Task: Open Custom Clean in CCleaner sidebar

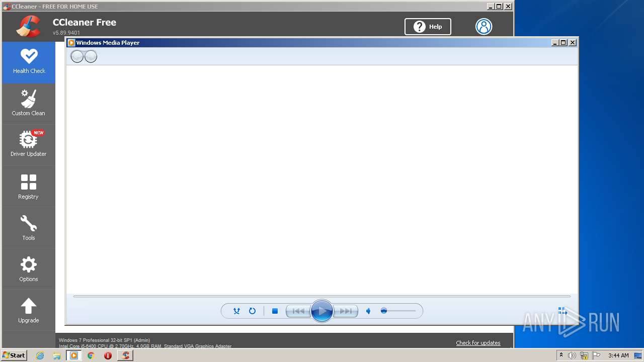Action: [29, 104]
